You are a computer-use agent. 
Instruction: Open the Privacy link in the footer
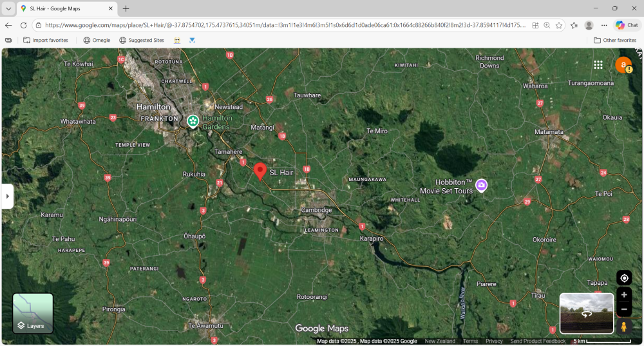point(494,341)
